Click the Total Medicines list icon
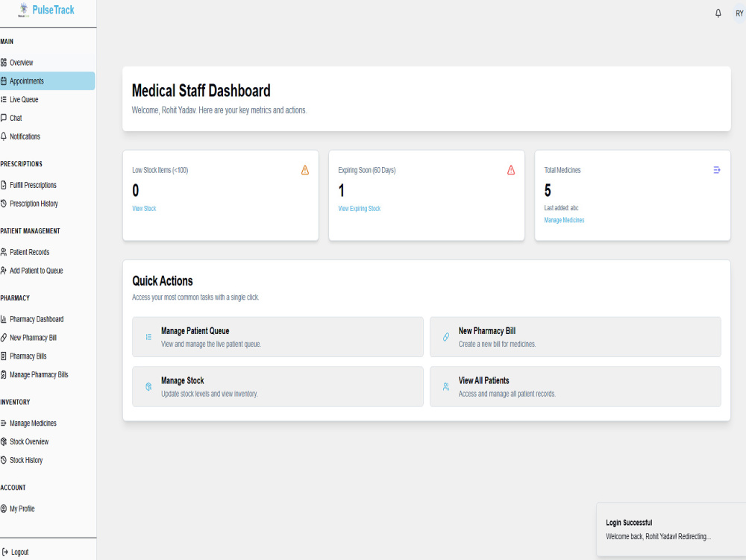The image size is (746, 560). 716,170
